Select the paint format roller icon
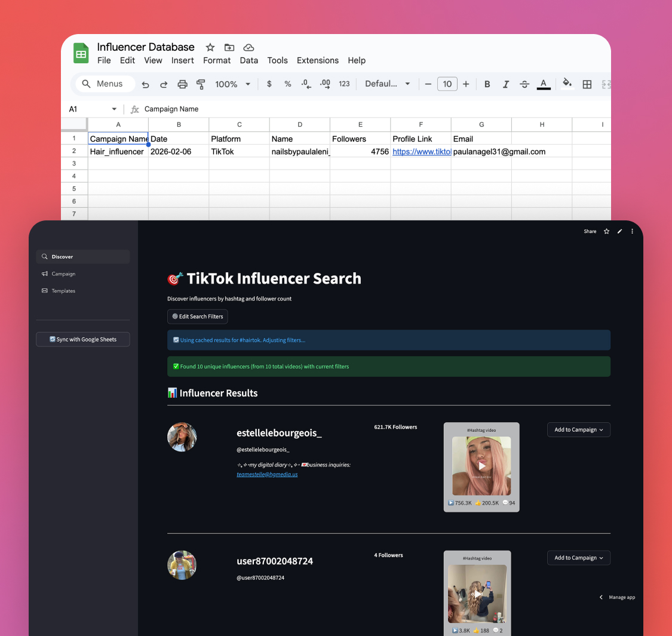Screen dimensions: 672x636 coord(201,85)
